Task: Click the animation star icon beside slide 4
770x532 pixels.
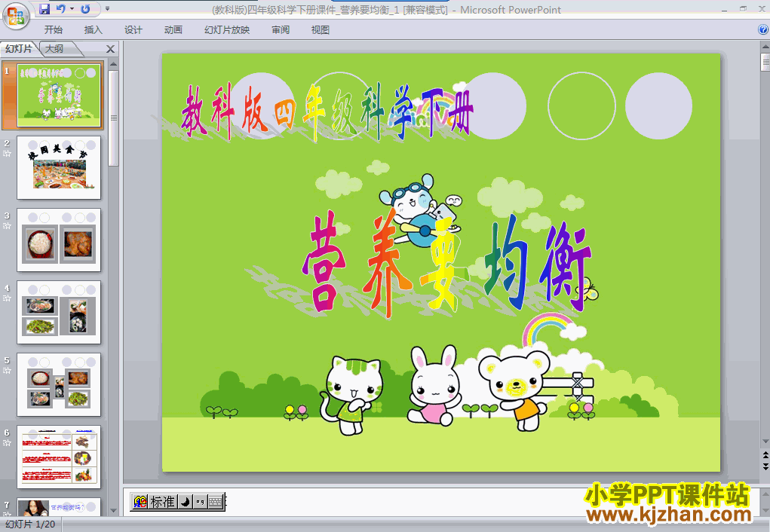Action: (7, 298)
